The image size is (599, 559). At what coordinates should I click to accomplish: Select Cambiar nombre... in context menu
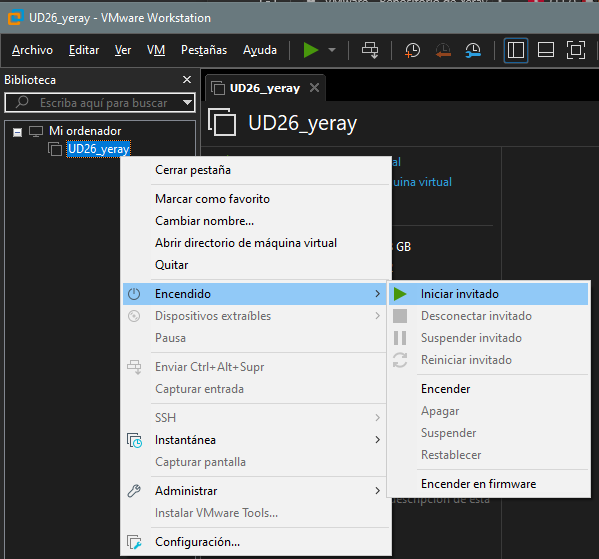pos(204,221)
